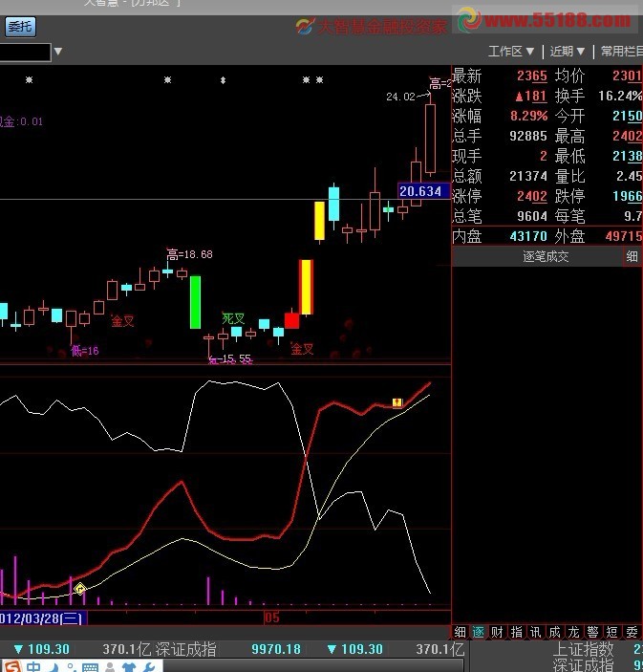Click the yellow diamond marker on the indicator chart
The height and width of the screenshot is (672, 643).
point(81,589)
